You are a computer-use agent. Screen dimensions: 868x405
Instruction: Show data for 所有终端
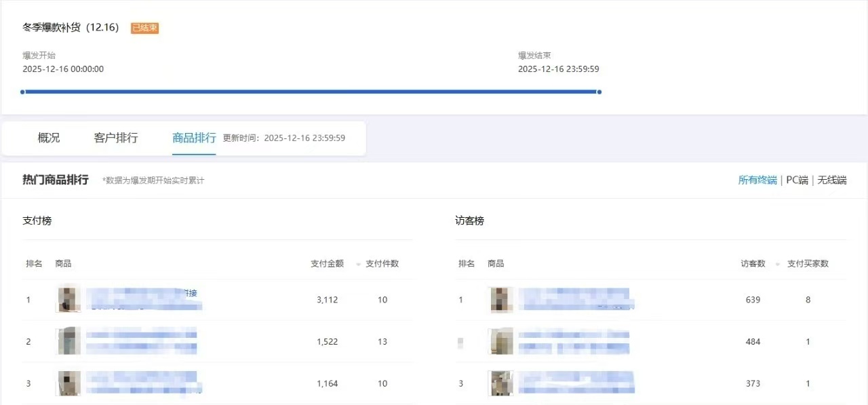coord(757,180)
